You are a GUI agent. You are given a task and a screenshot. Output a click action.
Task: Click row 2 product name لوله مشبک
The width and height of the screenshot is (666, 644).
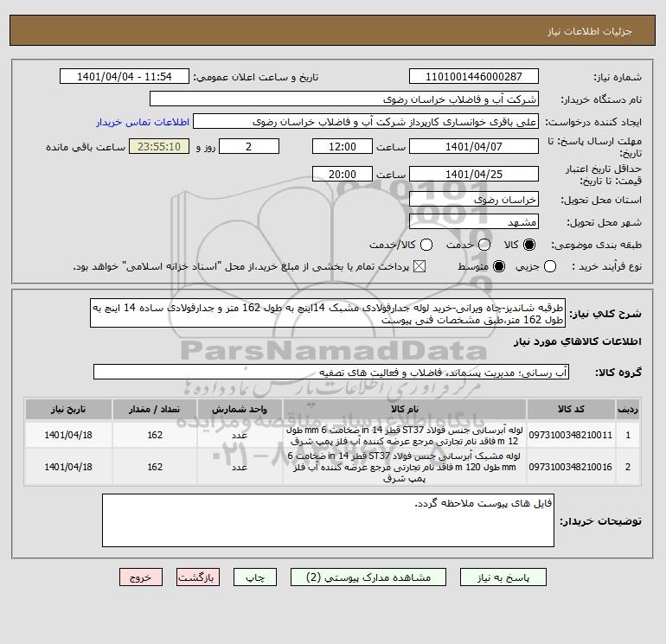(405, 467)
